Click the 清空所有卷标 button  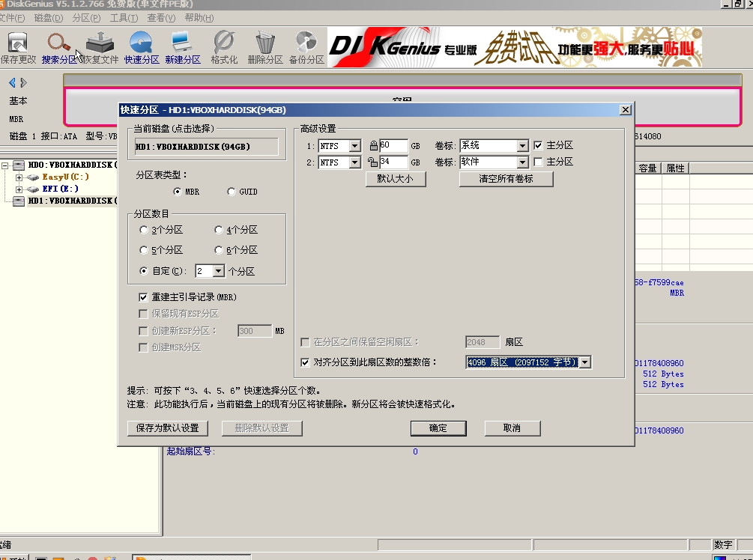(506, 179)
